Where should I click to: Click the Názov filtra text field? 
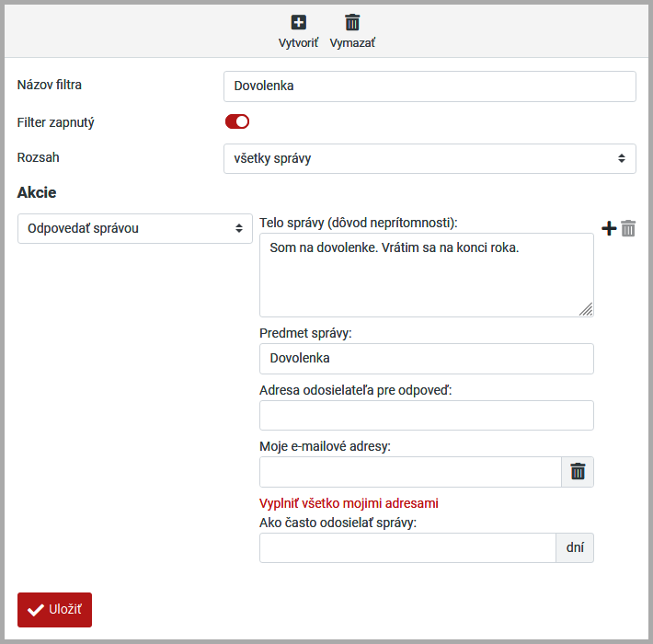point(430,86)
